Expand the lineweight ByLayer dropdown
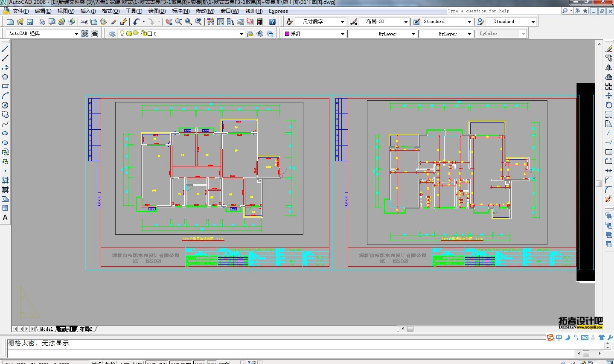This screenshot has height=364, width=614. point(469,34)
